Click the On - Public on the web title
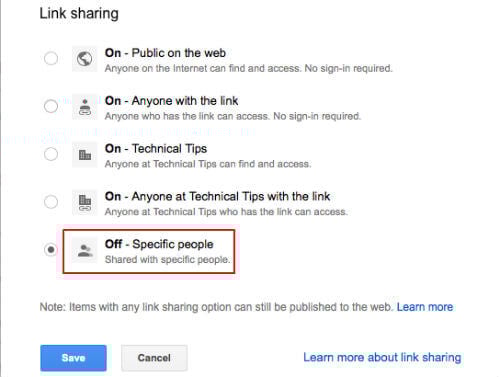Viewport: 500px width, 377px height. (x=165, y=53)
